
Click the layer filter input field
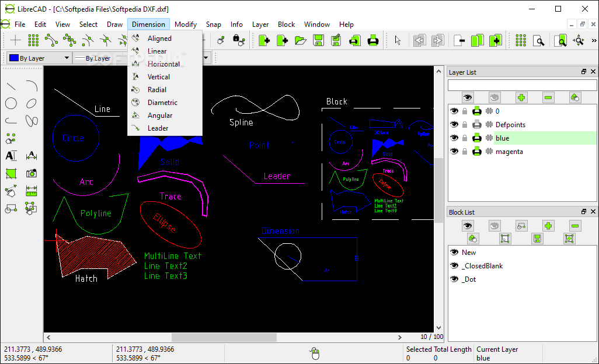(x=522, y=85)
